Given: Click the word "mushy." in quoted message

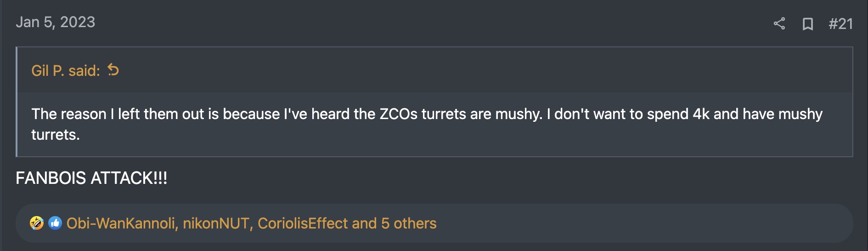Looking at the screenshot, I should (519, 114).
